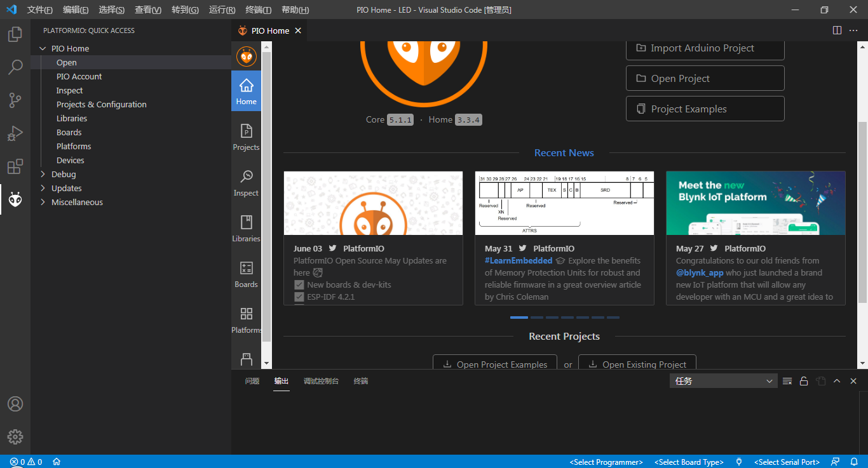Click Select Programmer in status bar
This screenshot has height=468, width=868.
(x=606, y=462)
